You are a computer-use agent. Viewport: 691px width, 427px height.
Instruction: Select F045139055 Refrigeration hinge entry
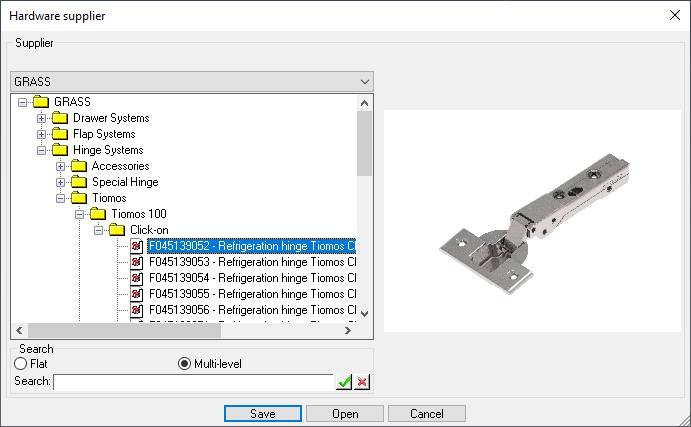tap(252, 294)
